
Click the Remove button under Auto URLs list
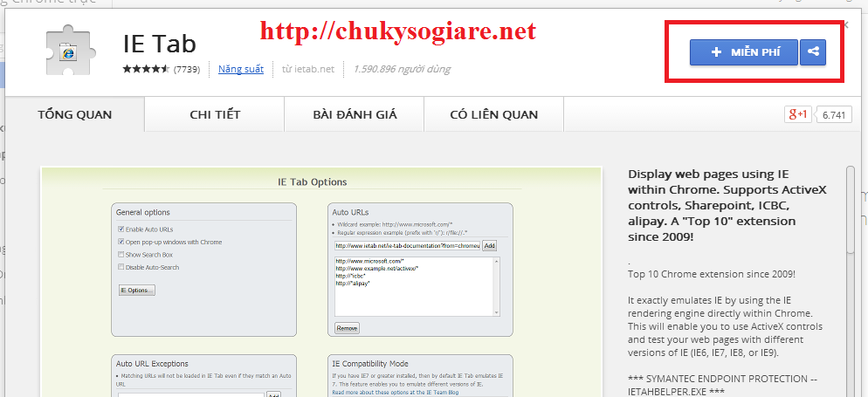tap(347, 328)
